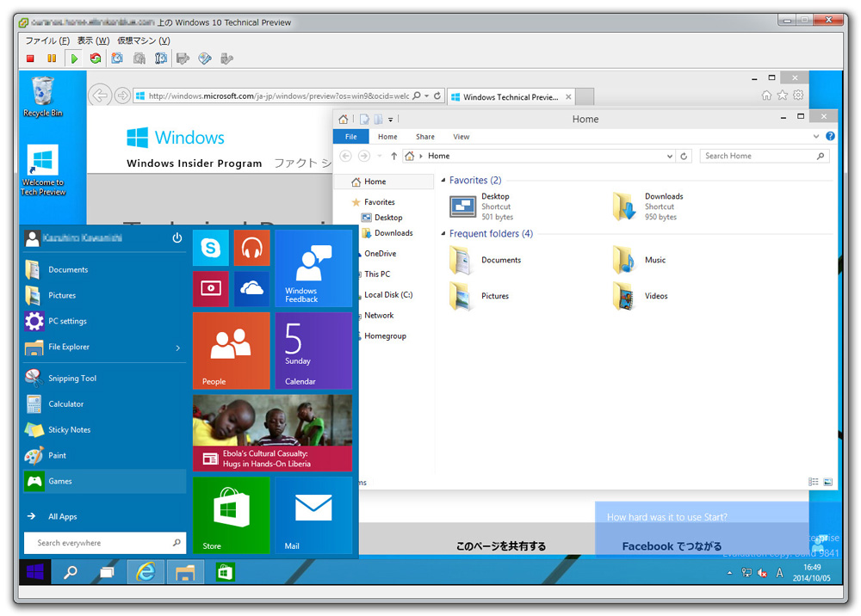The height and width of the screenshot is (616, 861).
Task: Select Homegroup in the navigation pane
Action: [x=385, y=336]
